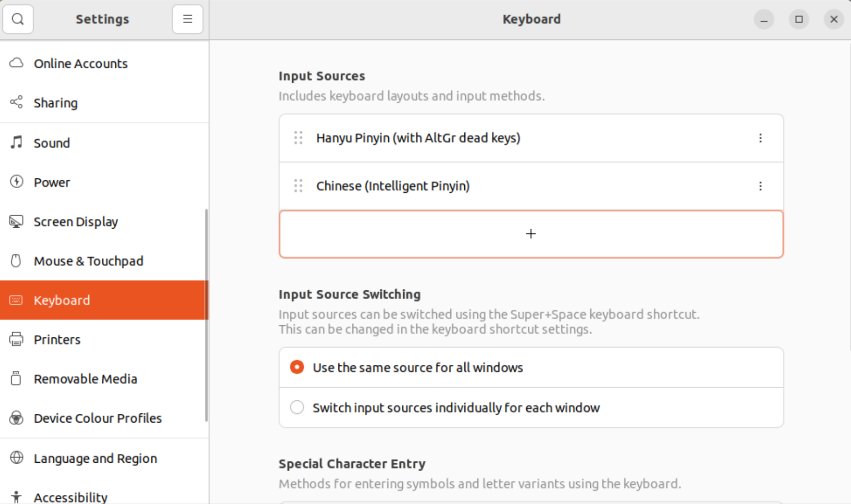Select Switch input sources individually for each window
The width and height of the screenshot is (851, 504).
click(297, 408)
